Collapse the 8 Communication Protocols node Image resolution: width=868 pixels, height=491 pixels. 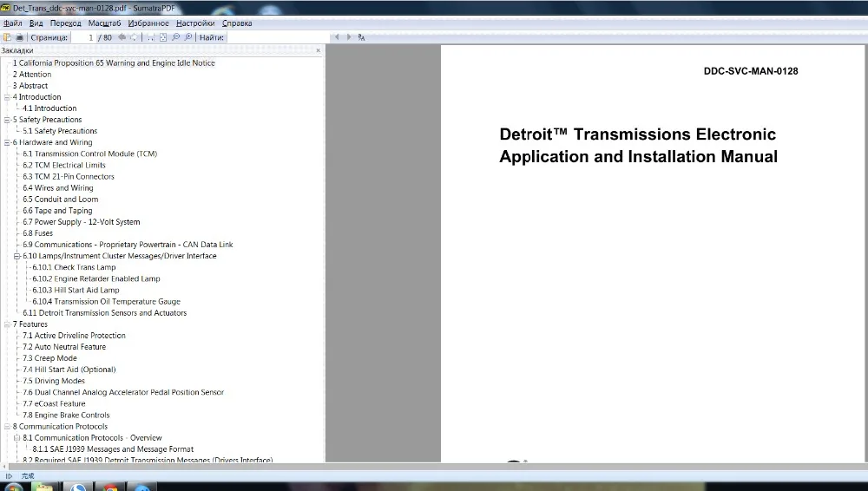click(x=7, y=426)
